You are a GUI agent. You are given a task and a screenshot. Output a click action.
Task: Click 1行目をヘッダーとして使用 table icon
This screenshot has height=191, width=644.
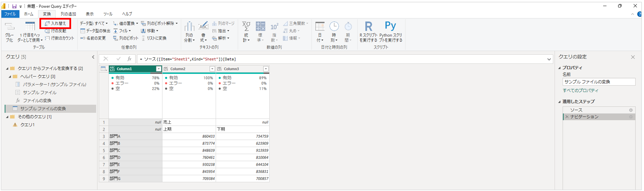pyautogui.click(x=30, y=26)
